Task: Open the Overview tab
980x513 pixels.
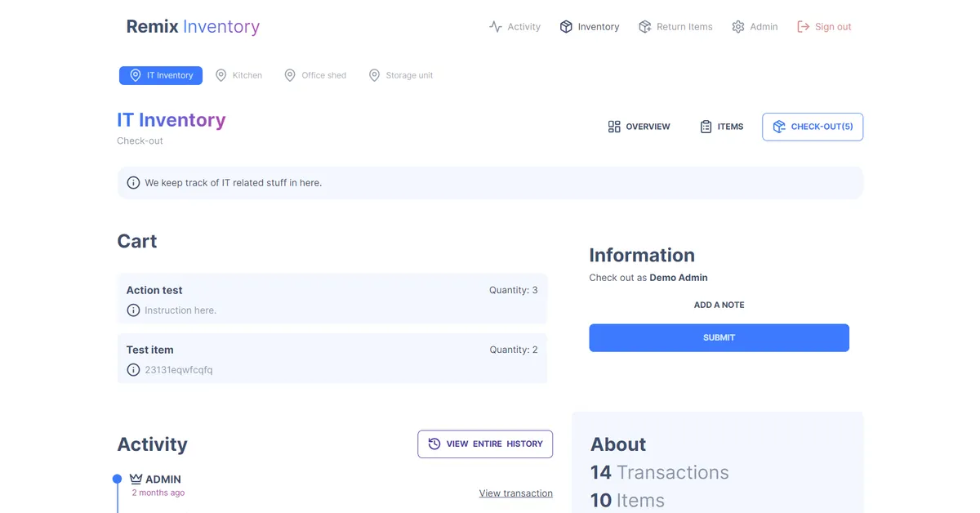Action: coord(639,127)
